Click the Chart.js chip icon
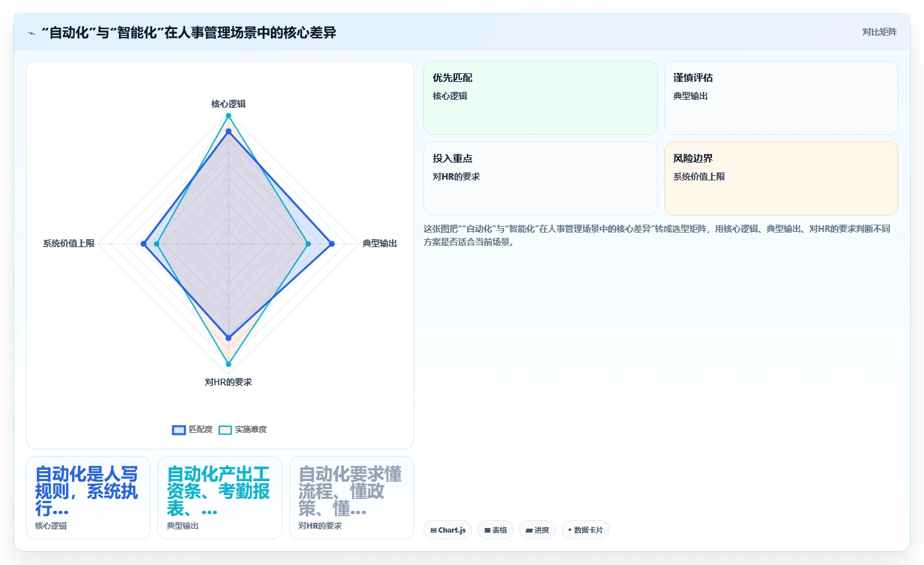The image size is (924, 565). click(433, 530)
